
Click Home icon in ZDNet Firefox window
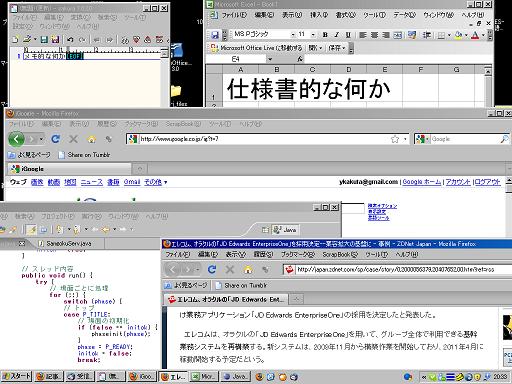248,269
